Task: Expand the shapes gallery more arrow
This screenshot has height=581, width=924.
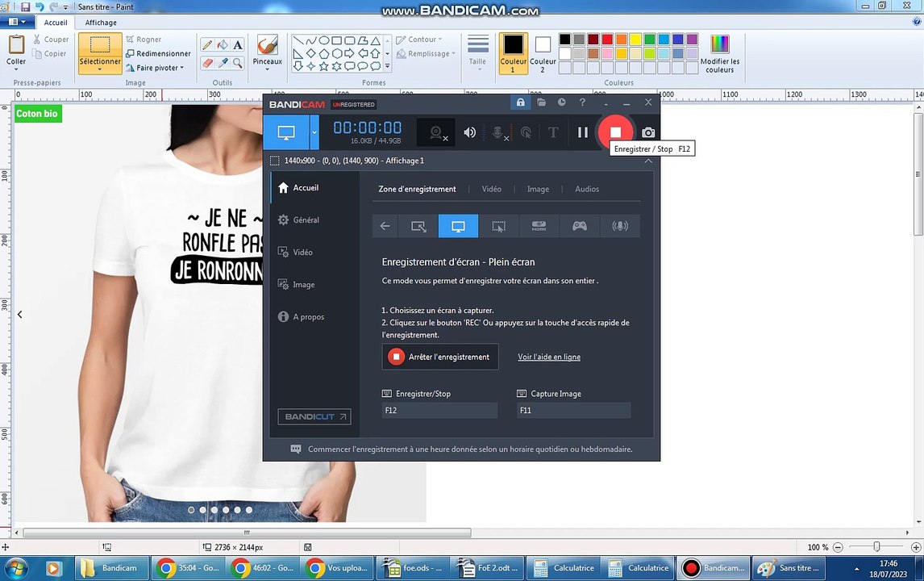Action: 387,66
